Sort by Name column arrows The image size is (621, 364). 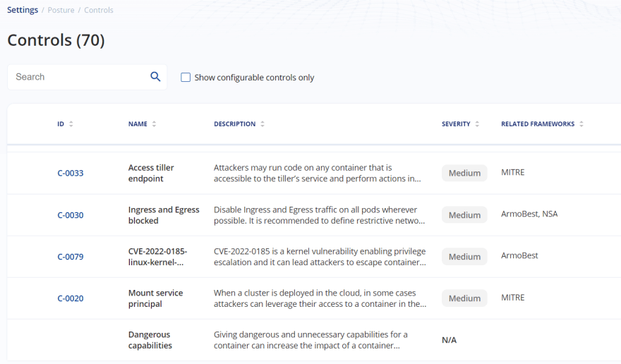coord(154,124)
